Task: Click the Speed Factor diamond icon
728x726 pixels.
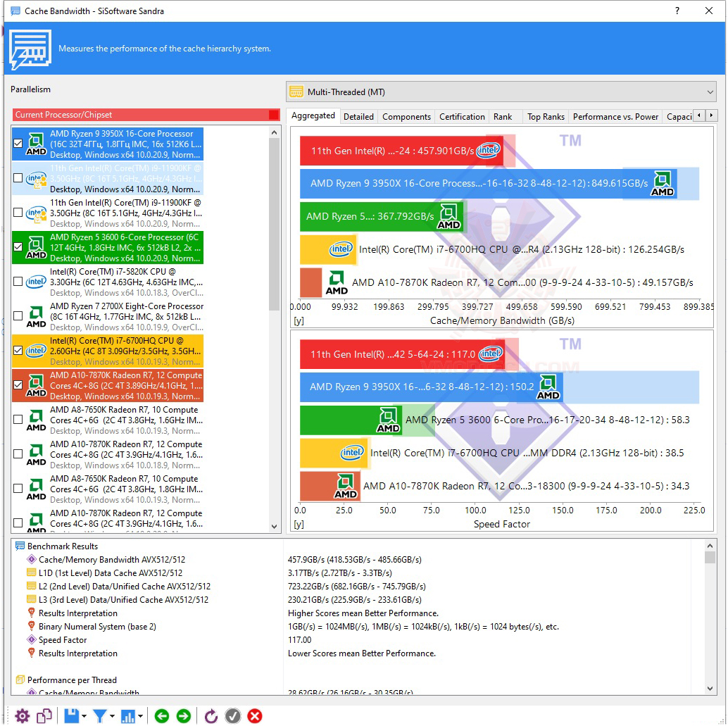Action: [32, 639]
